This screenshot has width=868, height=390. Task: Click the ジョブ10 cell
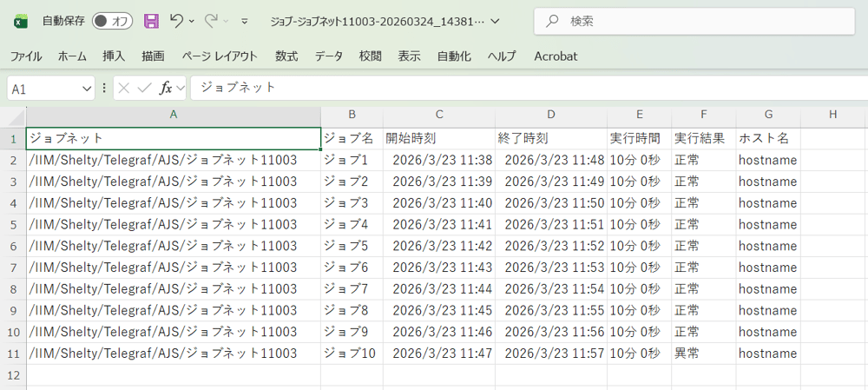click(352, 354)
